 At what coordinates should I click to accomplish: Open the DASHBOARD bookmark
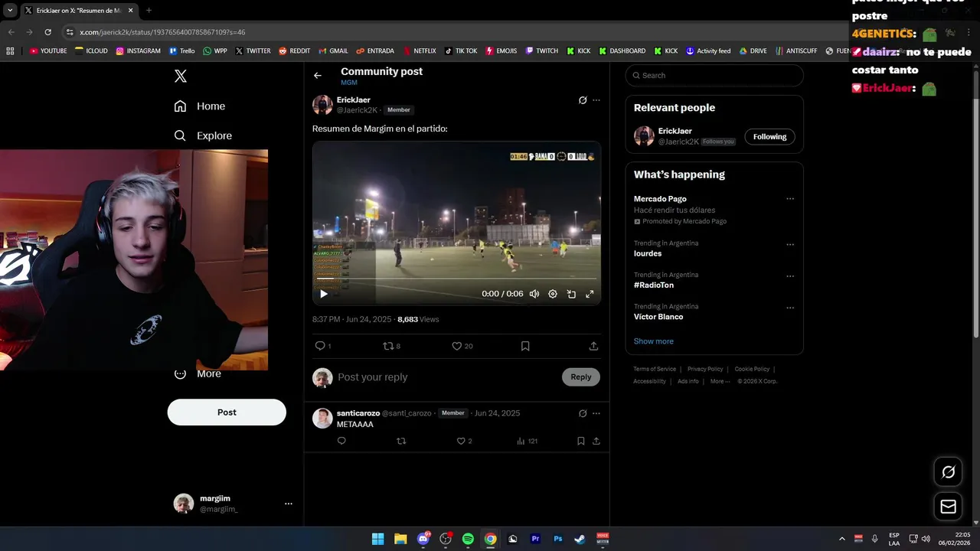click(x=622, y=51)
